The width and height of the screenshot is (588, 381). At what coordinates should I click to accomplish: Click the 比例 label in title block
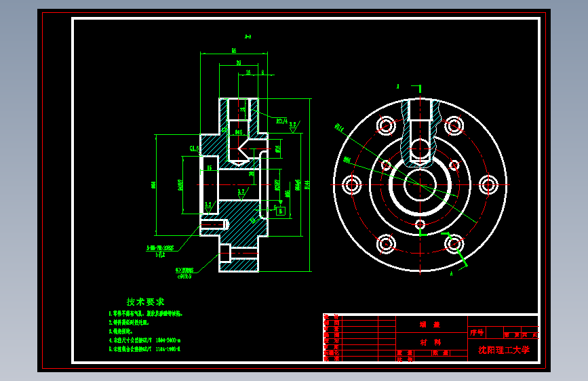point(405,359)
